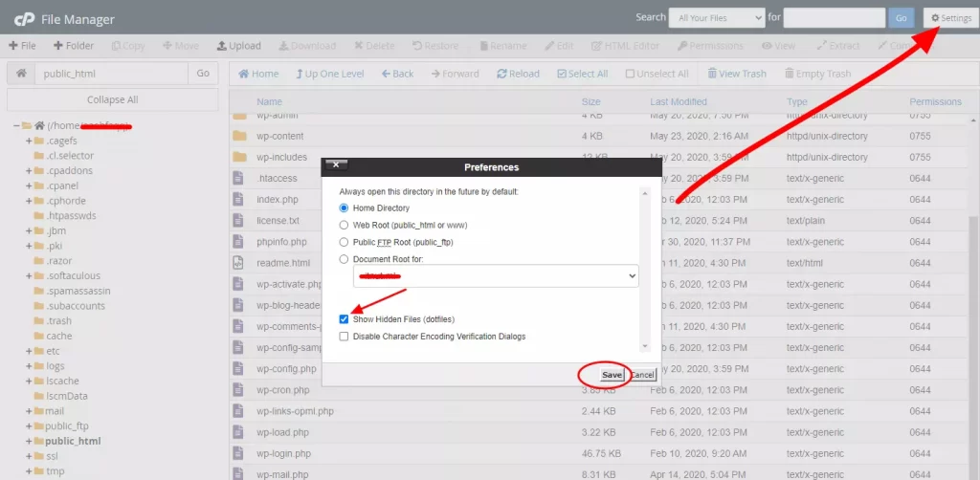Expand the .cagefs folder
980x480 pixels.
pyautogui.click(x=29, y=141)
